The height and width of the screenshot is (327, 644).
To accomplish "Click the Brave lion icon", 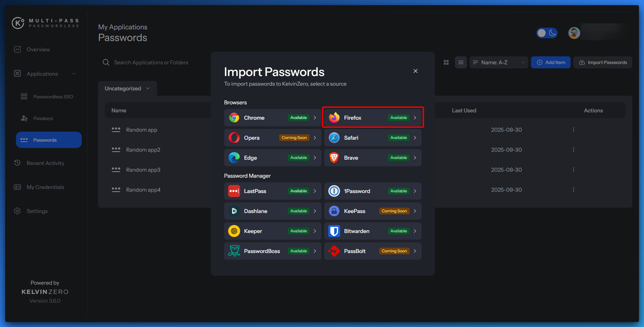I will click(334, 158).
